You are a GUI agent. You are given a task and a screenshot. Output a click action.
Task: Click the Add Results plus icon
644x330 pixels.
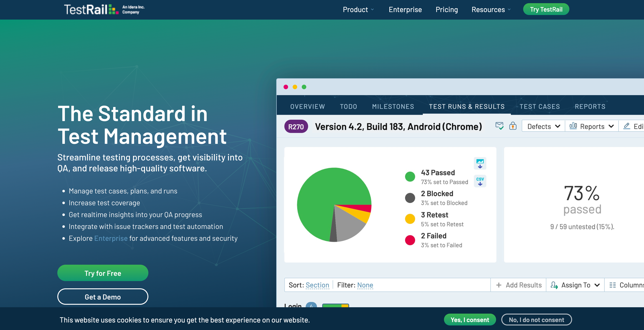500,285
